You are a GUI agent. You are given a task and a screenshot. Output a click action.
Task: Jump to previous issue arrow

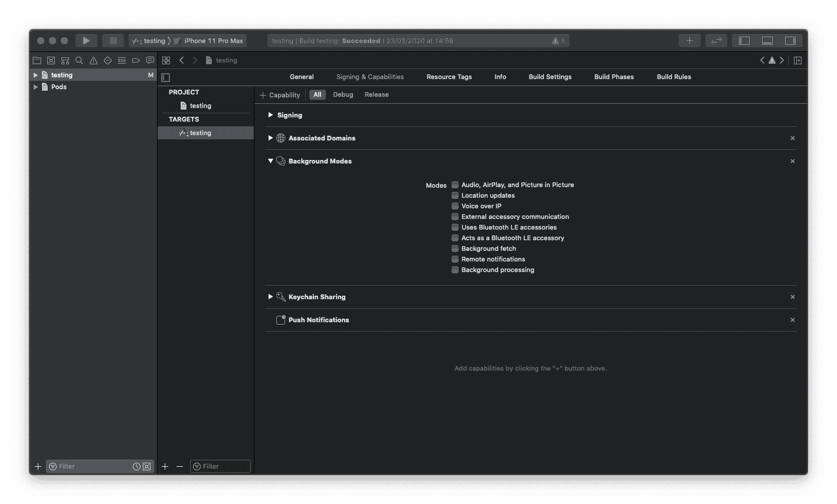pyautogui.click(x=763, y=60)
